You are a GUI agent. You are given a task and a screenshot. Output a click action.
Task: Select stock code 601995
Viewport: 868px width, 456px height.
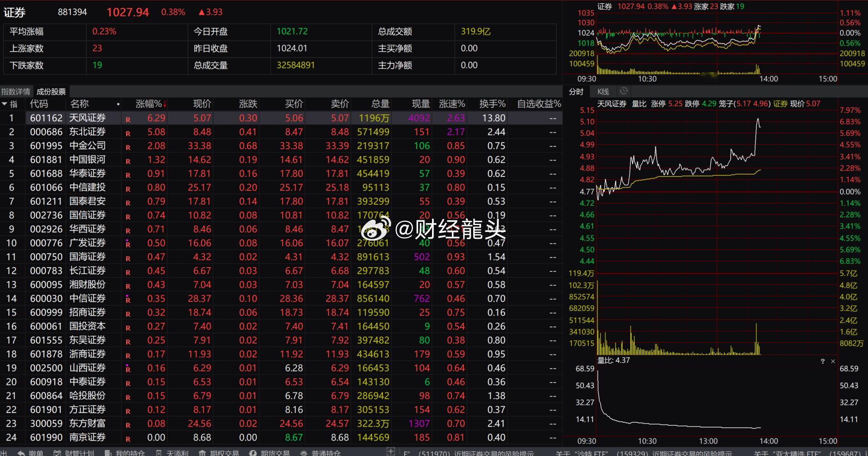coord(46,146)
